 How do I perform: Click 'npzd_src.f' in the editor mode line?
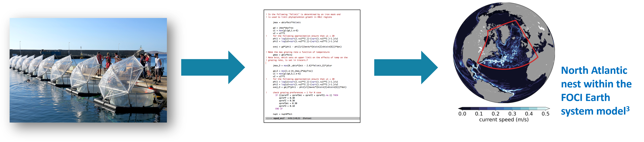279,118
